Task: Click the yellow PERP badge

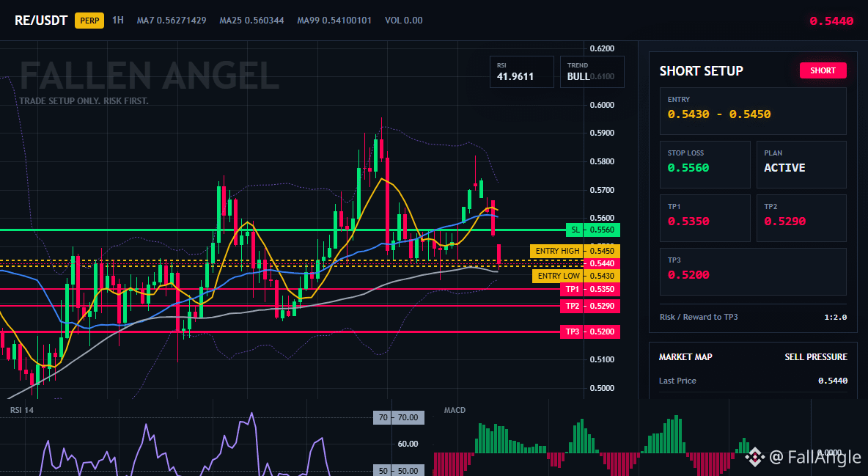Action: tap(89, 21)
